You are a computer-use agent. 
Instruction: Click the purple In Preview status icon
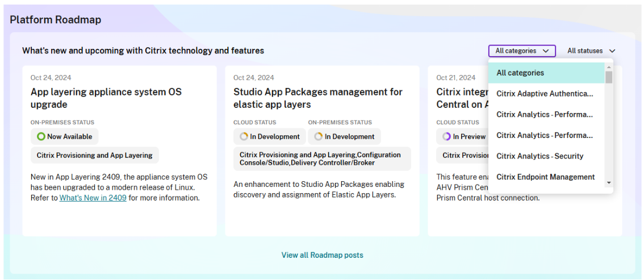446,136
